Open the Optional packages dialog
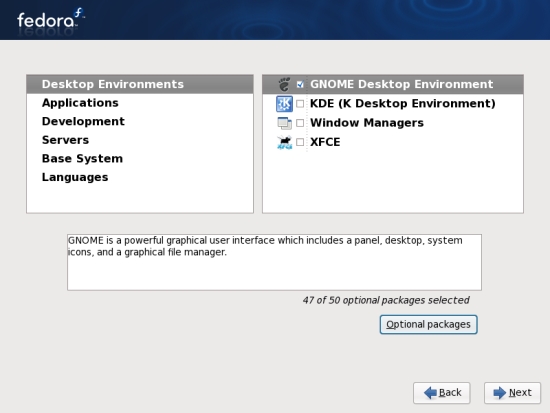This screenshot has width=550, height=413. coord(428,325)
